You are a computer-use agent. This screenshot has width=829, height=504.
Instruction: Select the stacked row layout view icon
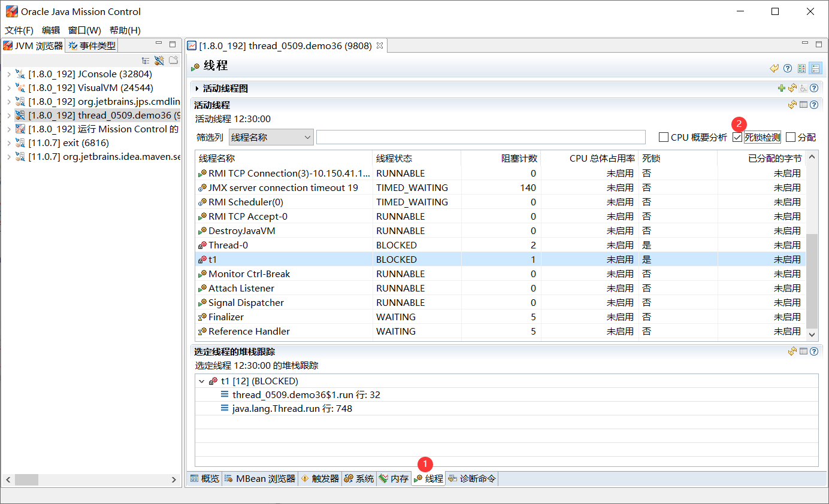click(x=816, y=68)
